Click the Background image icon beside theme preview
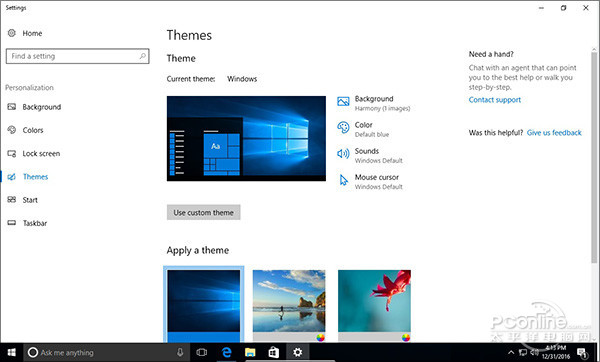This screenshot has width=600, height=362. [343, 101]
